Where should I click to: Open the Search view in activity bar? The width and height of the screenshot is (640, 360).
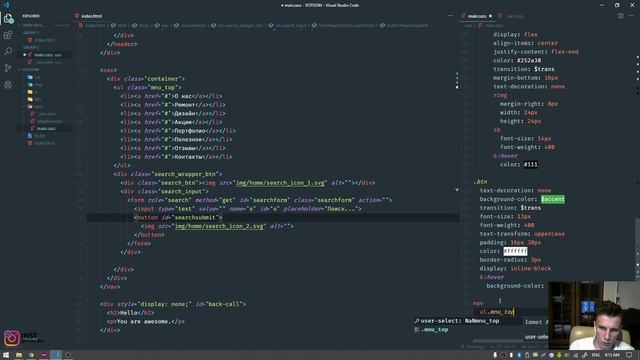(8, 51)
